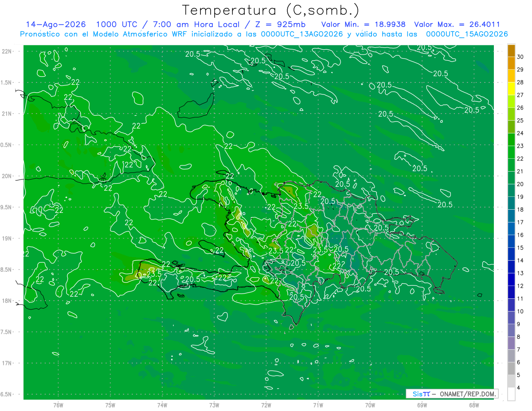Screen dimensions: 532x411
Task: Click the yellow swatch between 27 and 28
Action: click(511, 89)
